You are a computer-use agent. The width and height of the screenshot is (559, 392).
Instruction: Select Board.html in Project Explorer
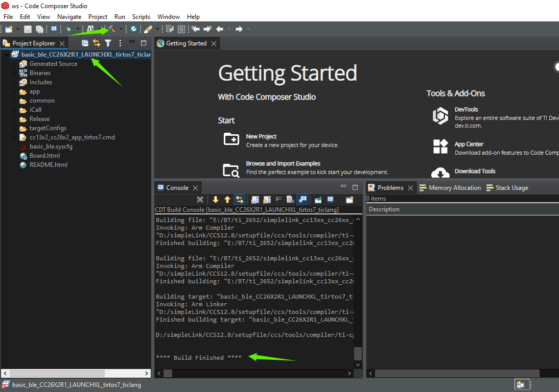[x=44, y=156]
